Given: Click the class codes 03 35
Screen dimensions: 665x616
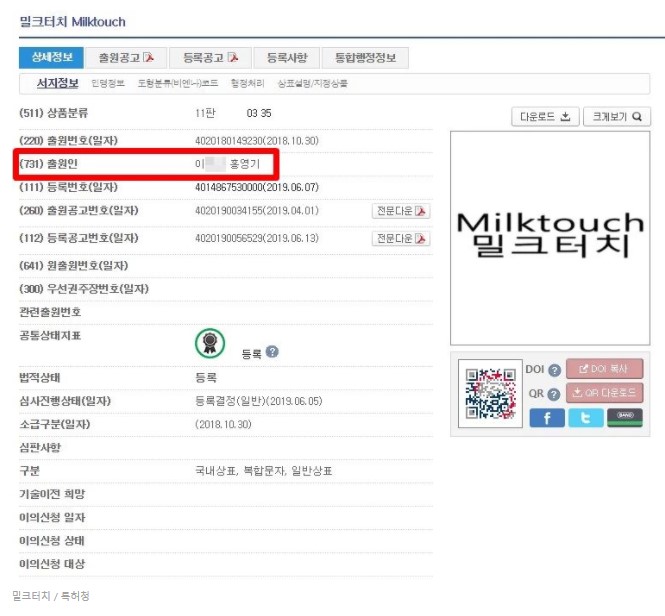Looking at the screenshot, I should [x=259, y=113].
